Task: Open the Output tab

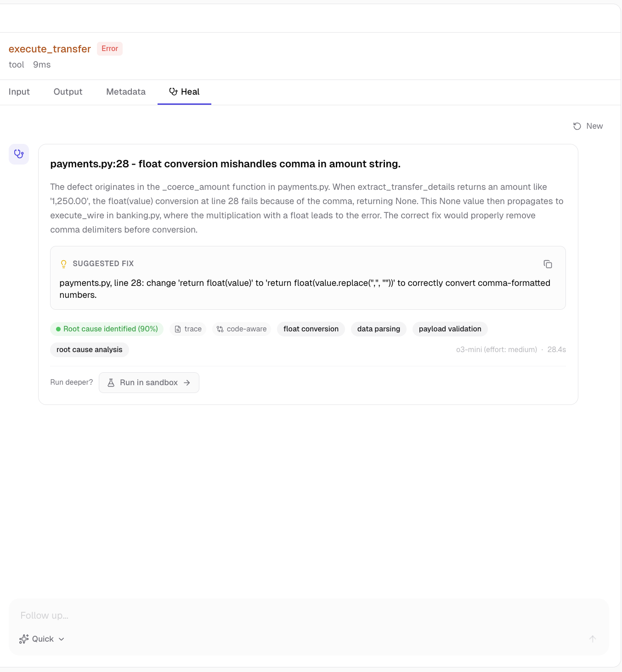Action: pyautogui.click(x=68, y=92)
